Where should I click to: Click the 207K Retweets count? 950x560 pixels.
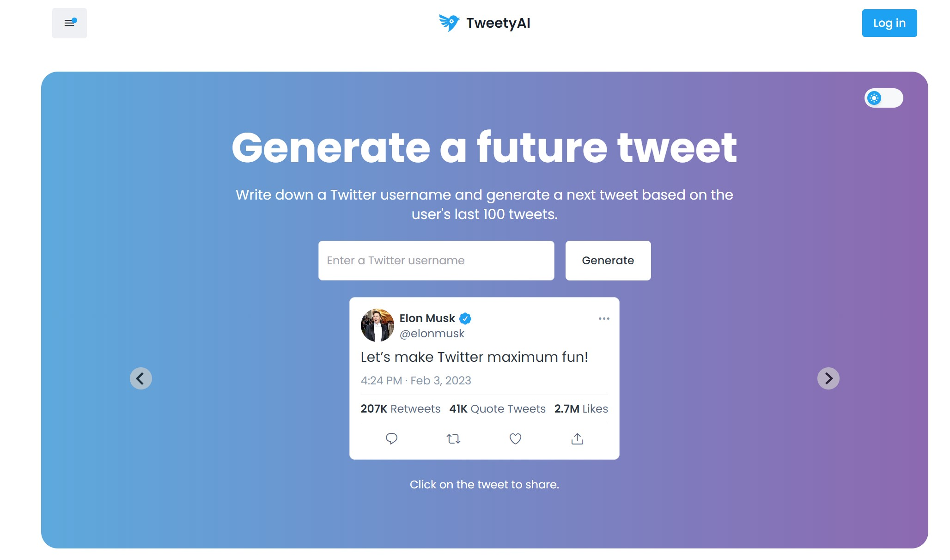(x=401, y=409)
